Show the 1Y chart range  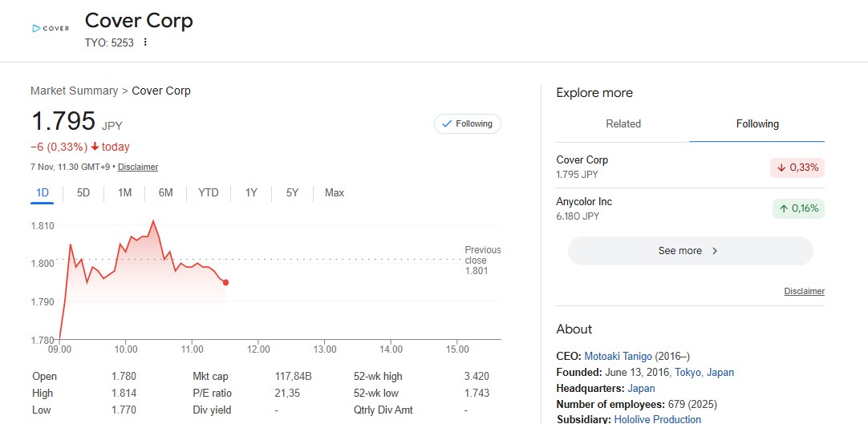251,193
